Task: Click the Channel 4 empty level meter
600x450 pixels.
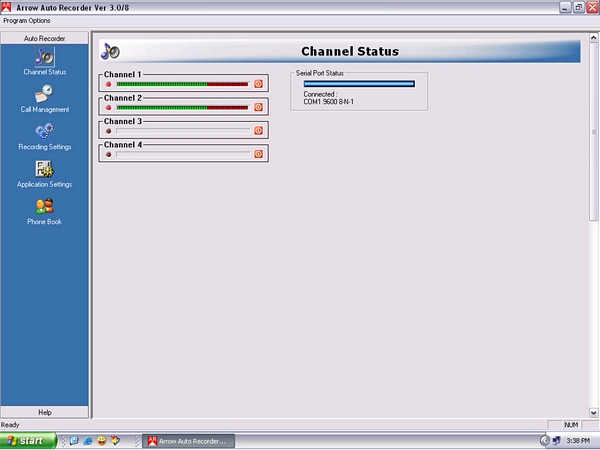Action: [x=183, y=154]
